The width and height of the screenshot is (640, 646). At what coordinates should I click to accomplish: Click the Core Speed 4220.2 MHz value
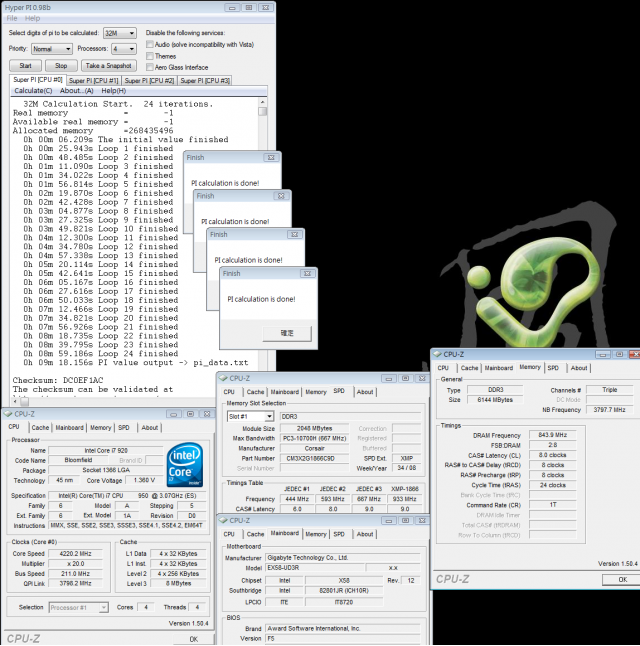pyautogui.click(x=75, y=554)
